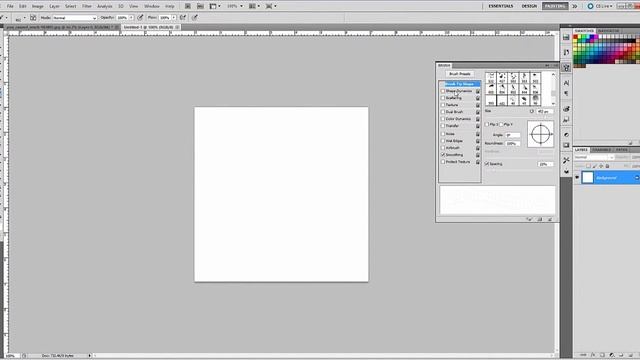Image resolution: width=640 pixels, height=360 pixels.
Task: Open the Masks panel icon in the dock
Action: pyautogui.click(x=566, y=145)
